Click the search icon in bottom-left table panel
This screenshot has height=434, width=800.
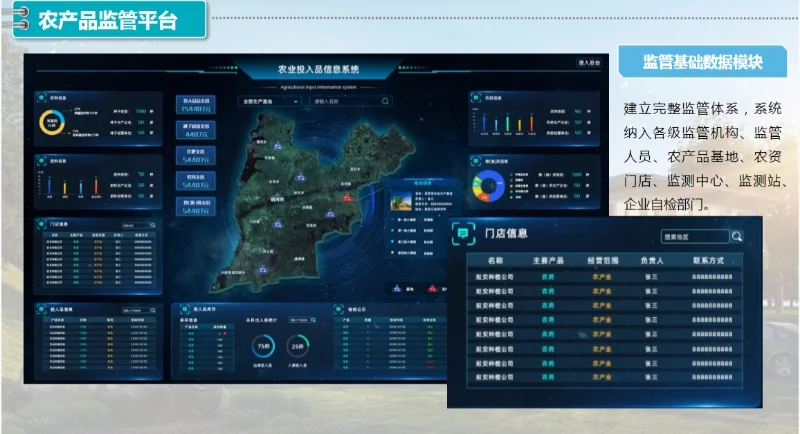[x=153, y=310]
